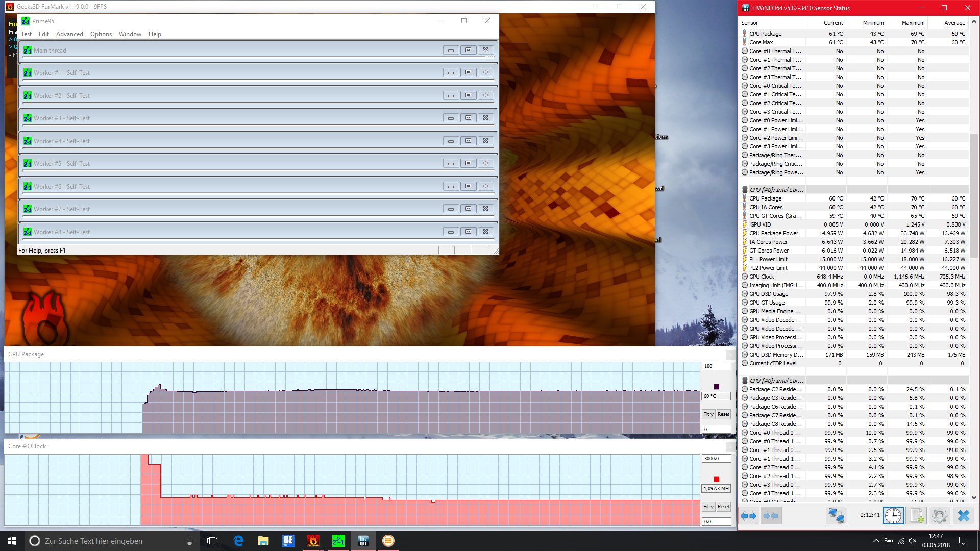The image size is (980, 551).
Task: Open the Prime95 Options menu
Action: (x=101, y=34)
